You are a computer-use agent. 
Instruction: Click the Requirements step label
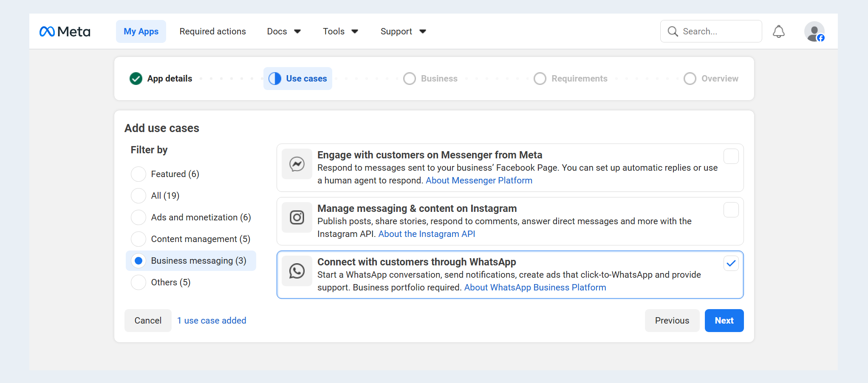point(580,79)
